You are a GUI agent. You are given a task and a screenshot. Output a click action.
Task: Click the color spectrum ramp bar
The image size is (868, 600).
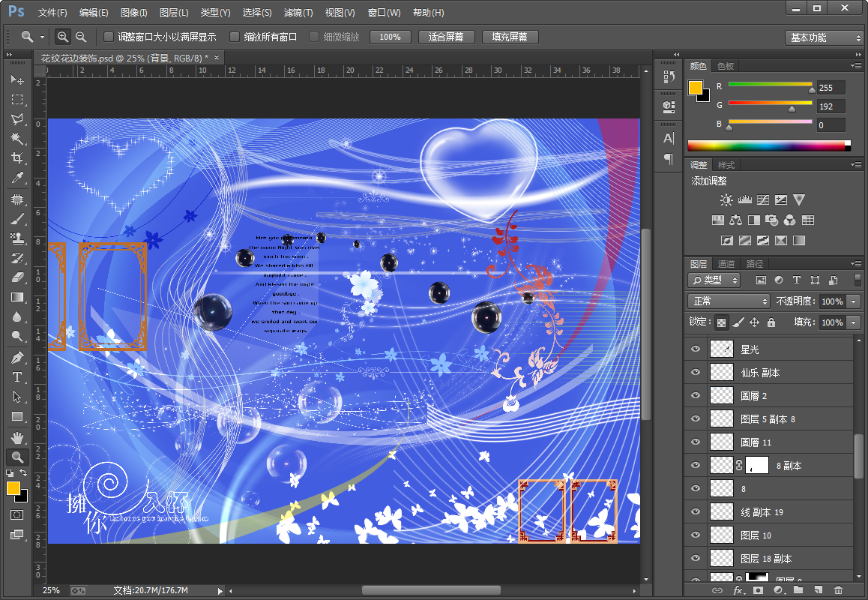click(x=768, y=145)
